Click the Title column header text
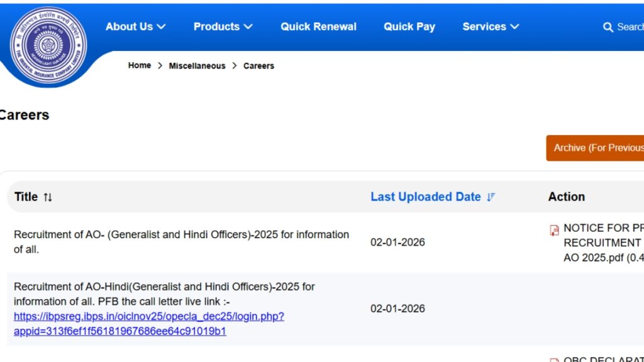The height and width of the screenshot is (362, 644). (x=26, y=197)
